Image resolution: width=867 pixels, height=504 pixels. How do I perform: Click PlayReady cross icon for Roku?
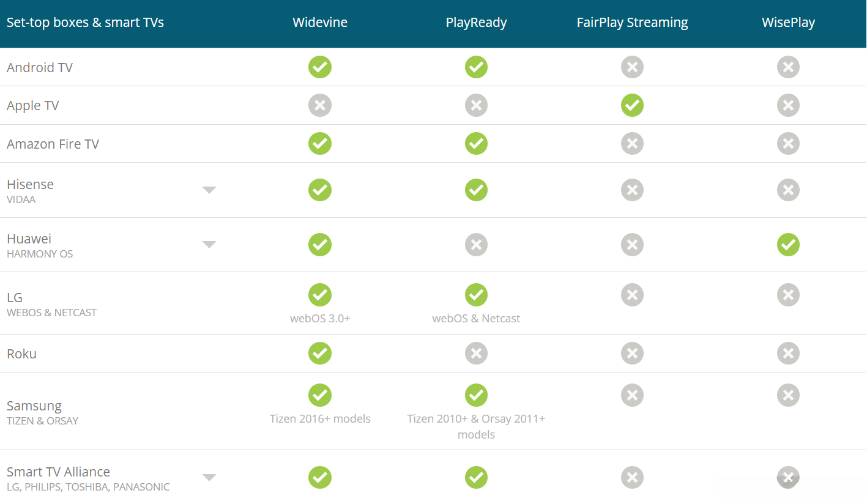tap(476, 353)
